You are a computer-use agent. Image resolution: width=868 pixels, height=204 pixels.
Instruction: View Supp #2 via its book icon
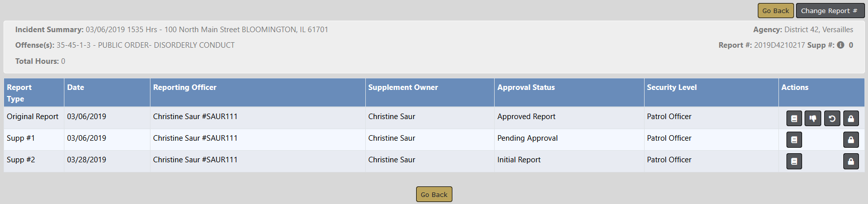[794, 161]
